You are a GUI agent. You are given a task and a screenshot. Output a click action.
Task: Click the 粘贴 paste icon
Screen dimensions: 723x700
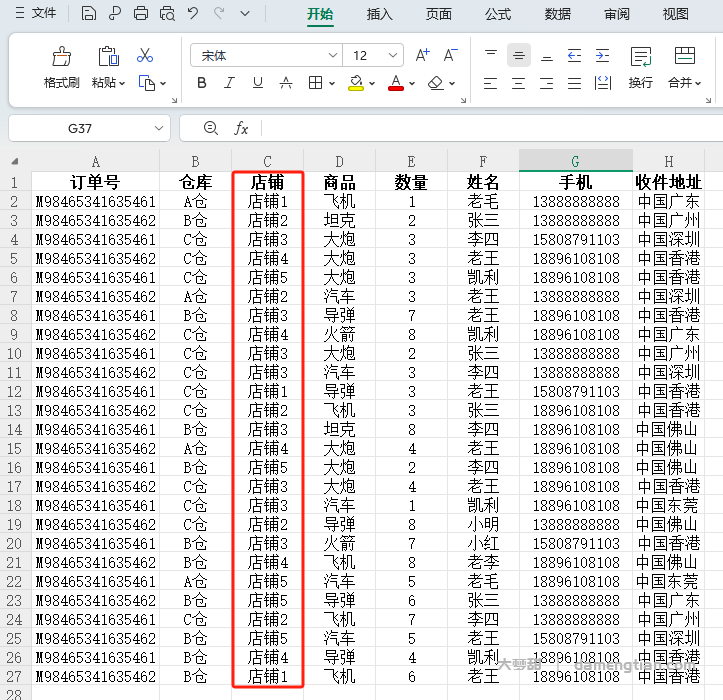[108, 57]
